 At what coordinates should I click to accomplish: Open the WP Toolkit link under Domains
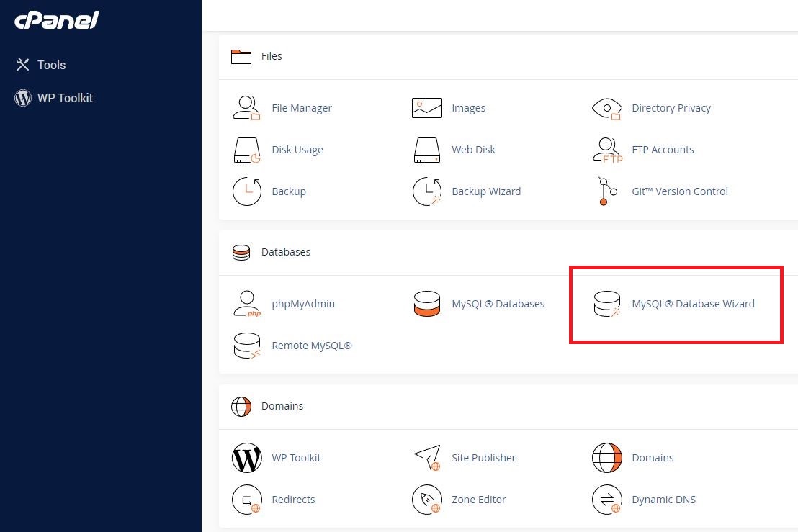click(296, 459)
